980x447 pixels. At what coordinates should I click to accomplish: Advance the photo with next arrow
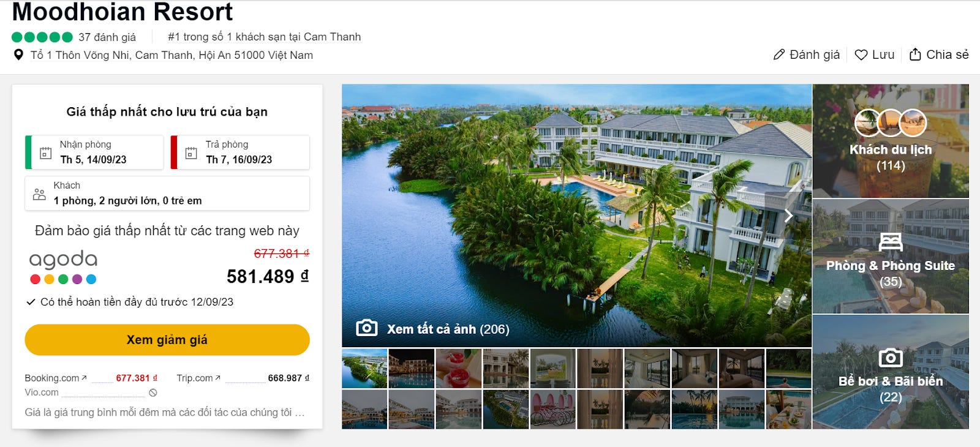(789, 215)
